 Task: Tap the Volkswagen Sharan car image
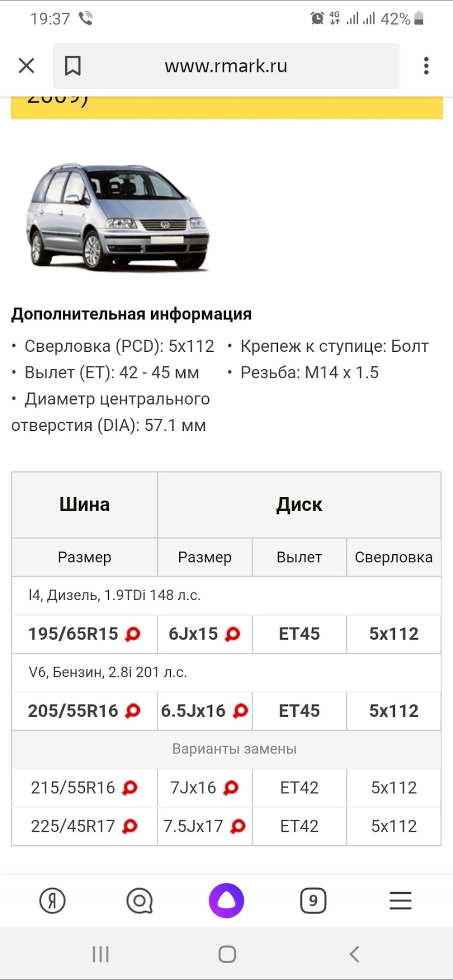[x=118, y=217]
